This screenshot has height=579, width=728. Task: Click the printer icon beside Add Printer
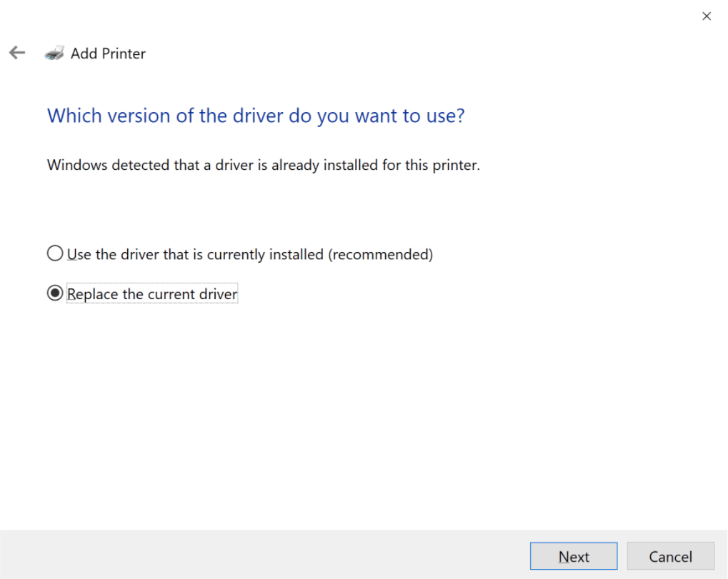point(54,53)
